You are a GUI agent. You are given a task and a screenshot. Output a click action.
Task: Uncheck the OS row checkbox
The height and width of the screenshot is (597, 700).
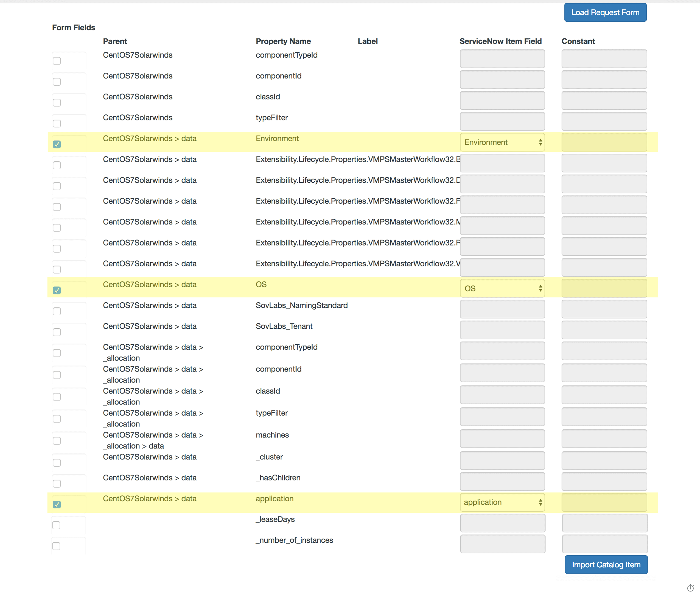click(x=57, y=290)
